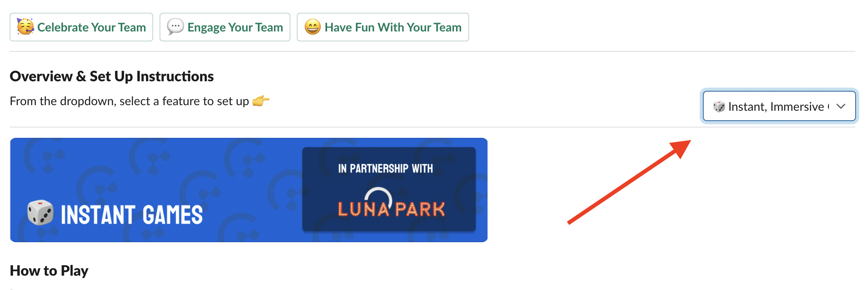Open the Celebrate Your Team button
This screenshot has height=290, width=868.
coord(81,27)
